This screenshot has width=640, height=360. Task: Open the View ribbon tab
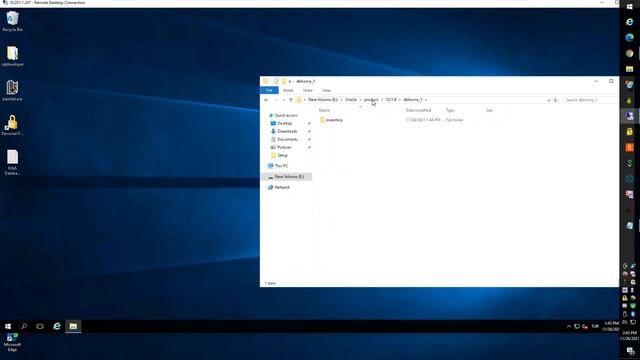click(x=326, y=90)
